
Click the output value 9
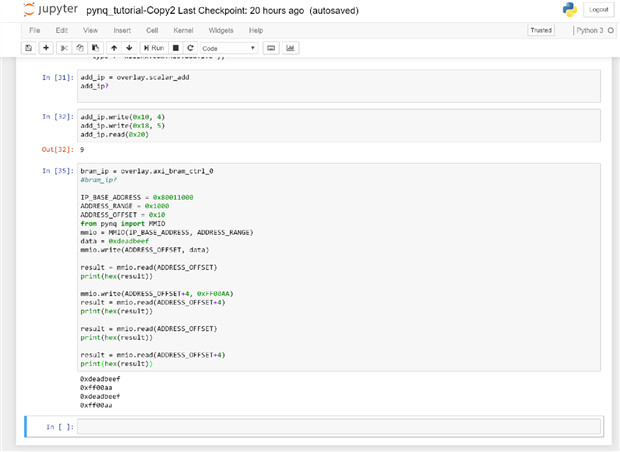[82, 149]
